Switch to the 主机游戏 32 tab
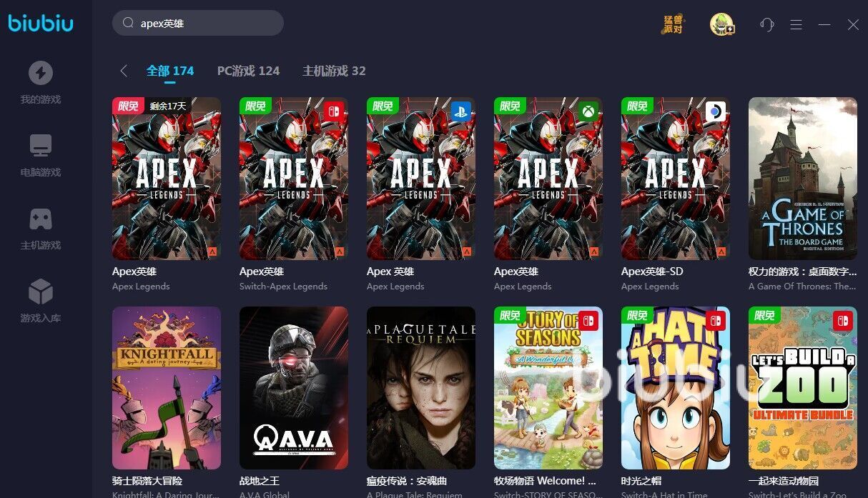Image resolution: width=868 pixels, height=498 pixels. pos(334,71)
